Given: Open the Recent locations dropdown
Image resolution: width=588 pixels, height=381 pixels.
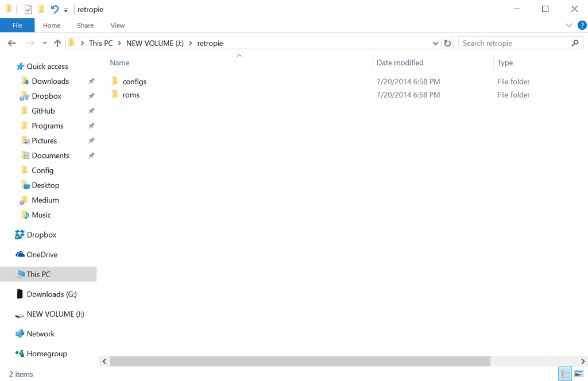Looking at the screenshot, I should (45, 43).
